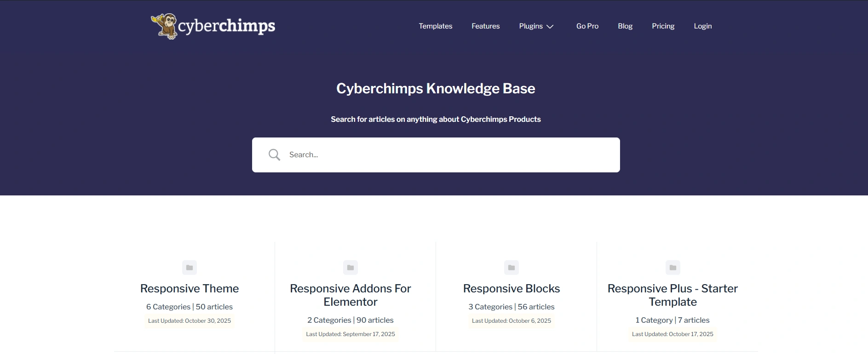Image resolution: width=868 pixels, height=354 pixels.
Task: Open the Responsive Theme category
Action: pos(190,289)
